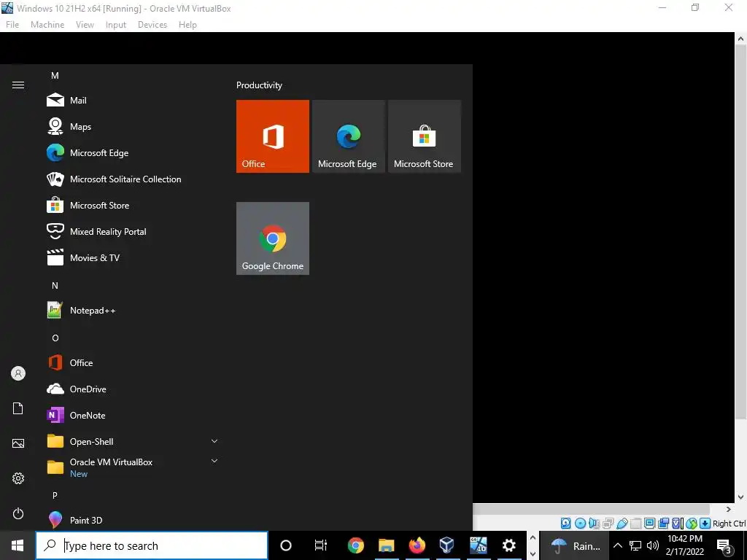747x560 pixels.
Task: Open the View menu
Action: 85,24
